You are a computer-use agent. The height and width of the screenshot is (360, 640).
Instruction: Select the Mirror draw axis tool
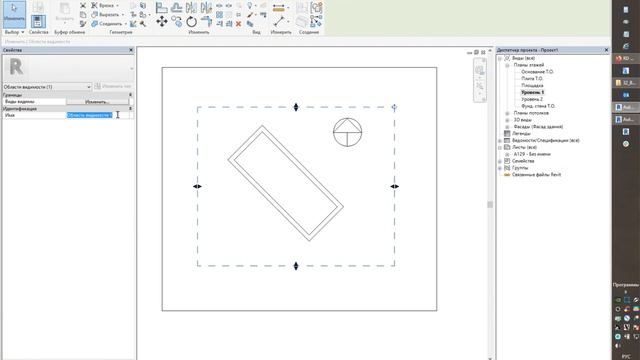pyautogui.click(x=207, y=7)
